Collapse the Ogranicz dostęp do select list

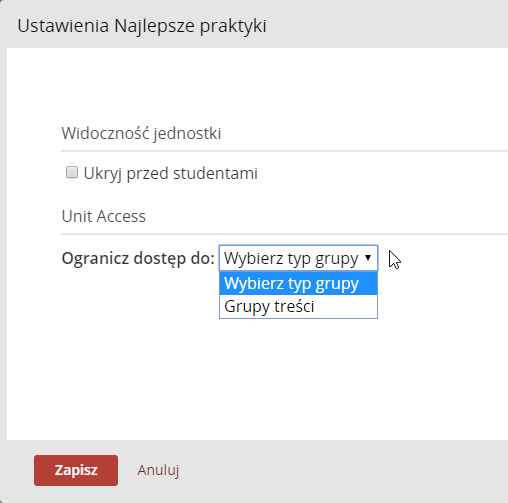pos(298,258)
